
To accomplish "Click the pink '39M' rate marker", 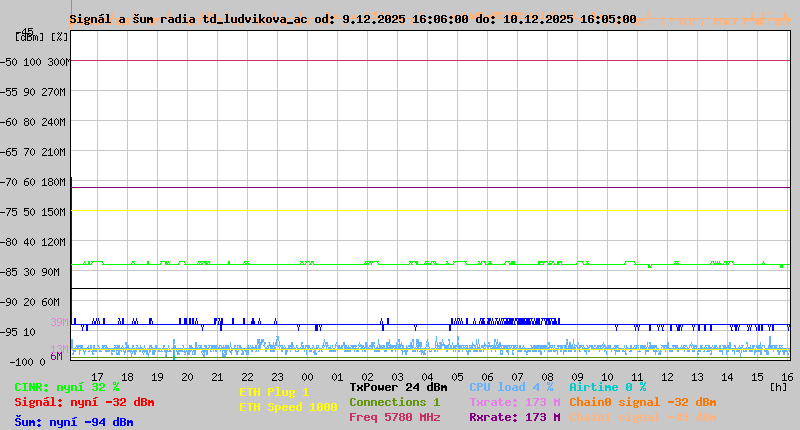I will [x=59, y=322].
